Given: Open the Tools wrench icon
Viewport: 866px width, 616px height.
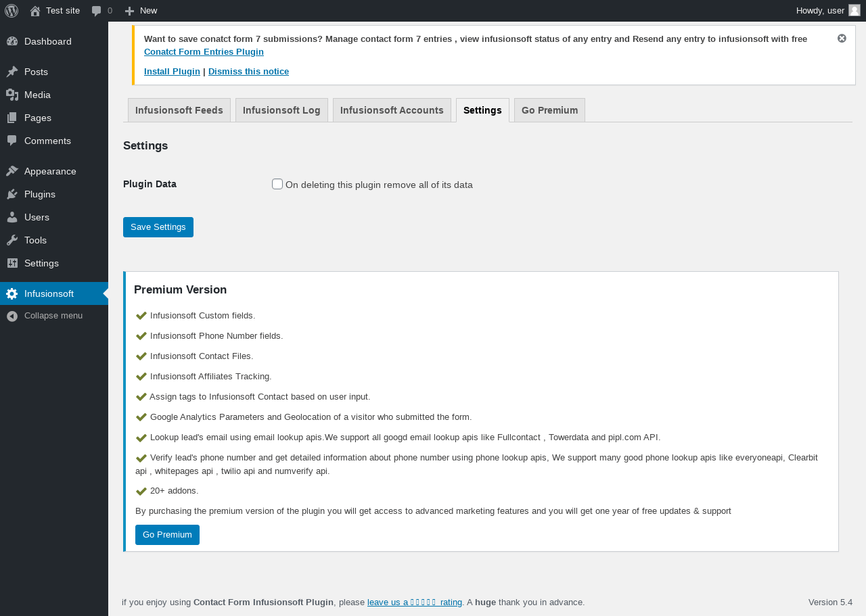Looking at the screenshot, I should [12, 240].
